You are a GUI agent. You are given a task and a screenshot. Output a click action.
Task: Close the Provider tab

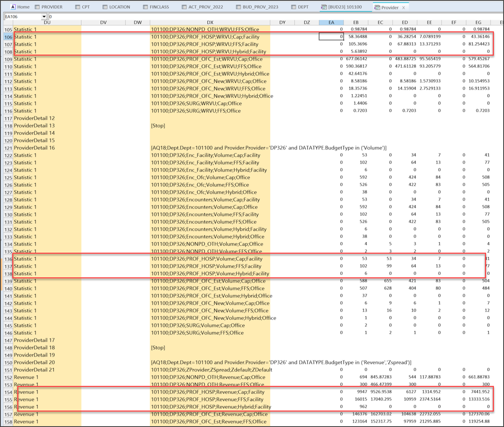click(x=404, y=7)
